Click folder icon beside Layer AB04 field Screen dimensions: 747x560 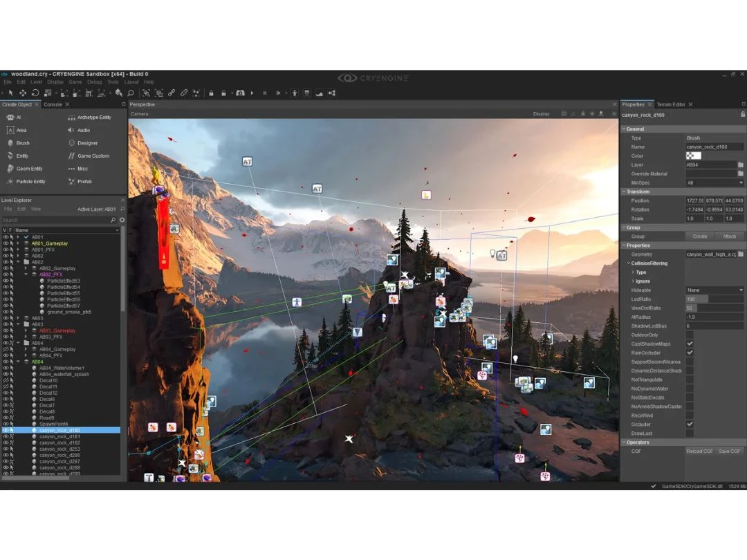pyautogui.click(x=741, y=165)
